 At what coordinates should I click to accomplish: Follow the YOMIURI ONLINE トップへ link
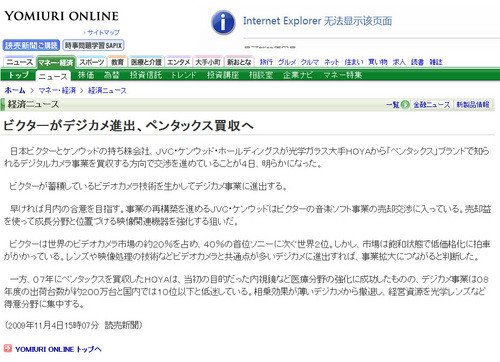(x=58, y=349)
